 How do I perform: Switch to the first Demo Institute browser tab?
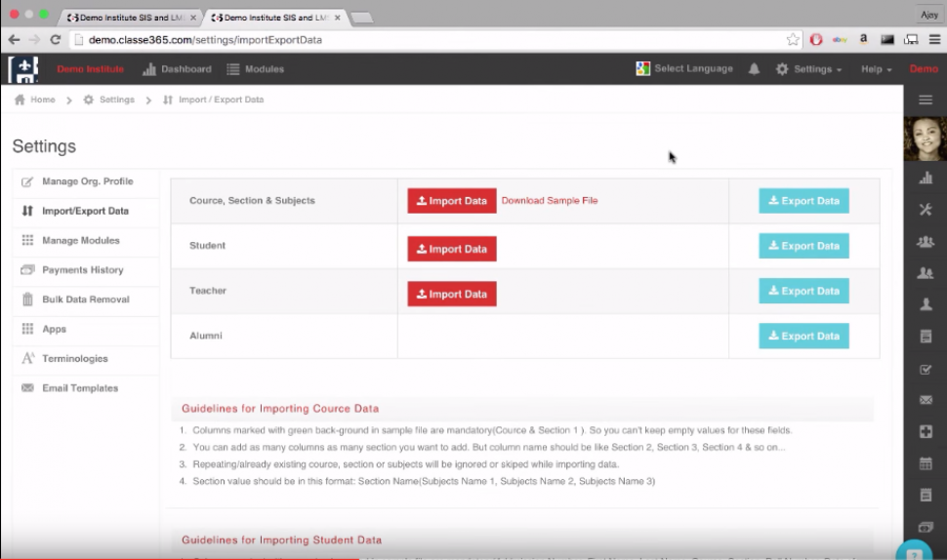point(130,18)
